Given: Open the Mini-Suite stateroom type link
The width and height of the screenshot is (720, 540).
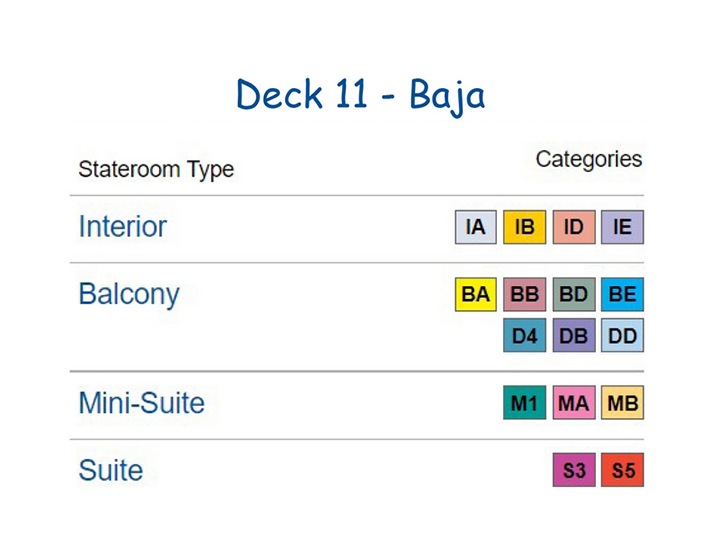Looking at the screenshot, I should coord(142,403).
